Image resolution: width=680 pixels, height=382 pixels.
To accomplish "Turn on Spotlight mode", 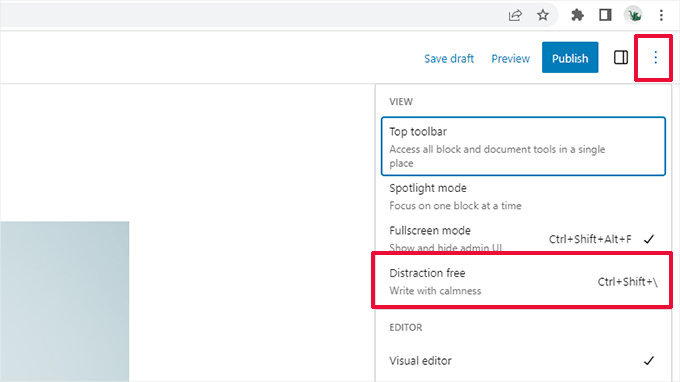I will pyautogui.click(x=523, y=196).
